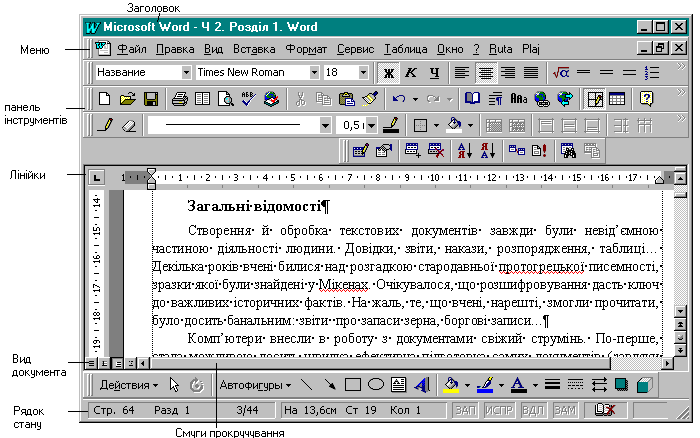
Task: Click the Sort Ascending A-Я icon
Action: 464,150
